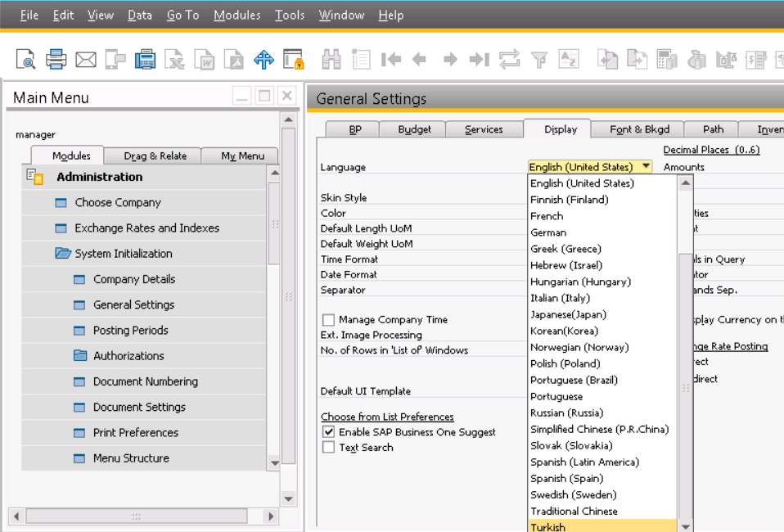Open the Language dropdown
This screenshot has height=532, width=784.
point(646,166)
